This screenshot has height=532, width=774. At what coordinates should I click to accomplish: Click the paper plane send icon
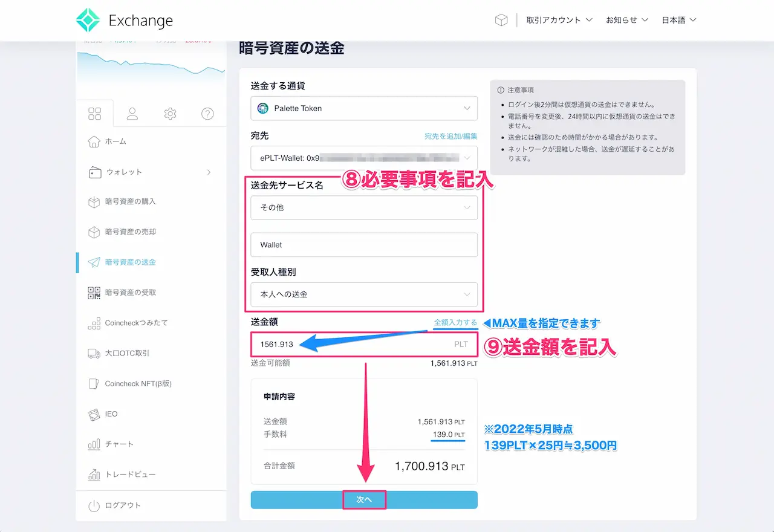(94, 262)
